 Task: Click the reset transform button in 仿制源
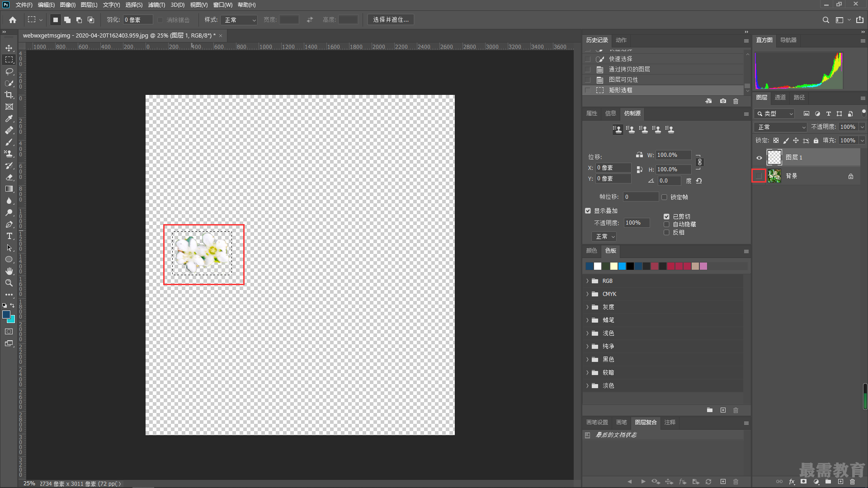click(699, 181)
